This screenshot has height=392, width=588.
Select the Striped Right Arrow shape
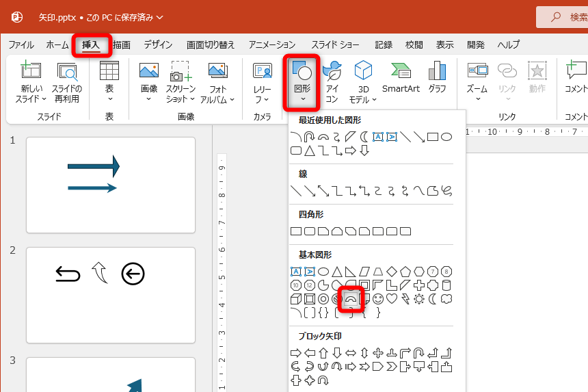click(x=351, y=367)
